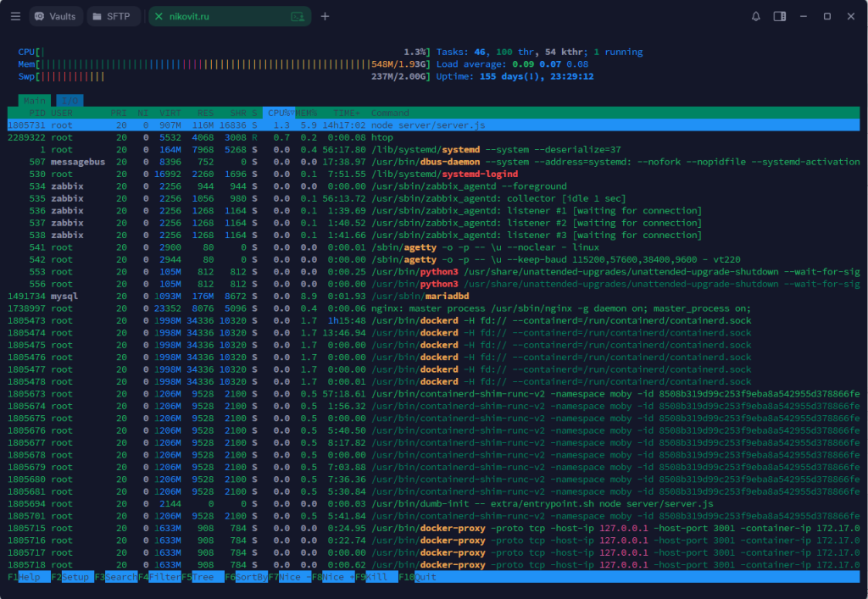Sort by the Command column header
Image resolution: width=868 pixels, height=599 pixels.
(390, 113)
